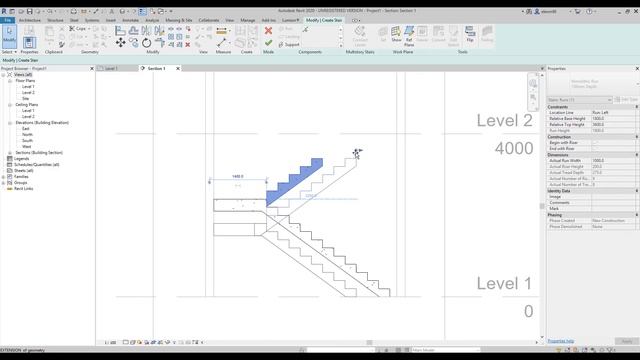Click the Revit application logo icon

(x=4, y=11)
